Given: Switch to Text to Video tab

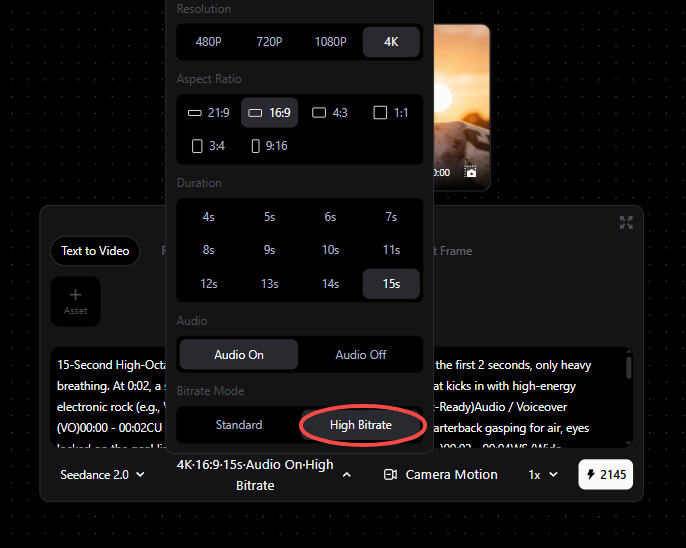Looking at the screenshot, I should pos(95,251).
